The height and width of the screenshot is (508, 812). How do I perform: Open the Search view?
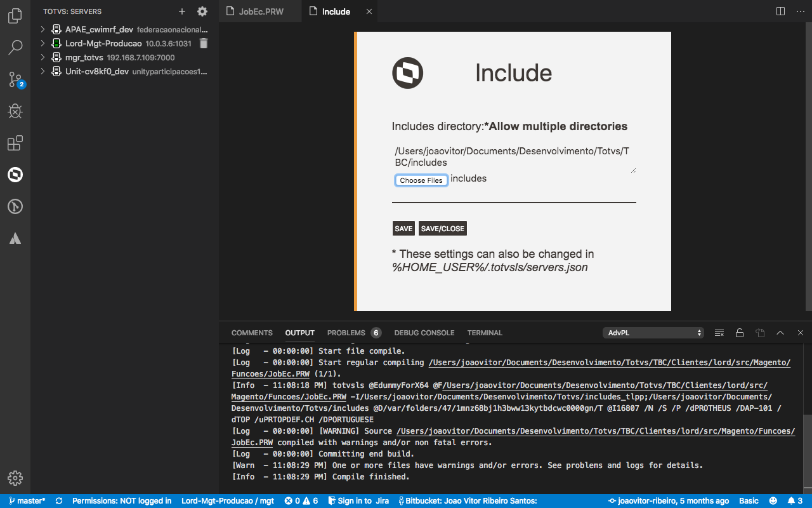click(15, 47)
